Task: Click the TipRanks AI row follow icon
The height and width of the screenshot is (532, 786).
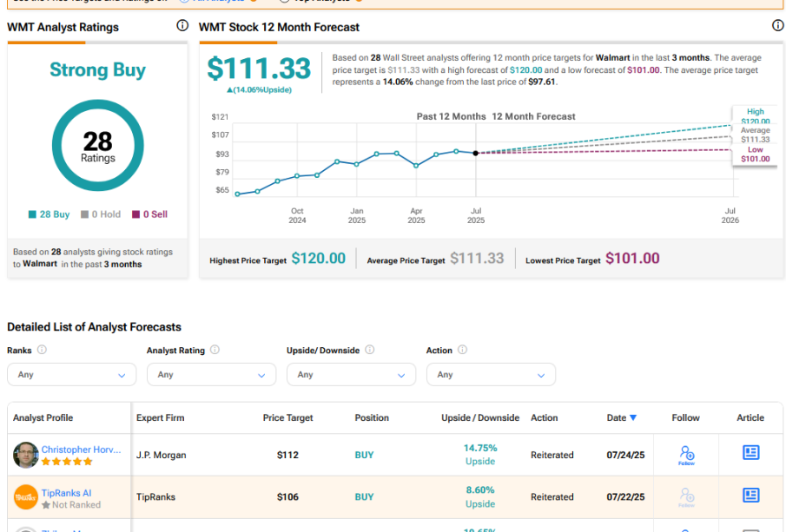Action: coord(686,497)
